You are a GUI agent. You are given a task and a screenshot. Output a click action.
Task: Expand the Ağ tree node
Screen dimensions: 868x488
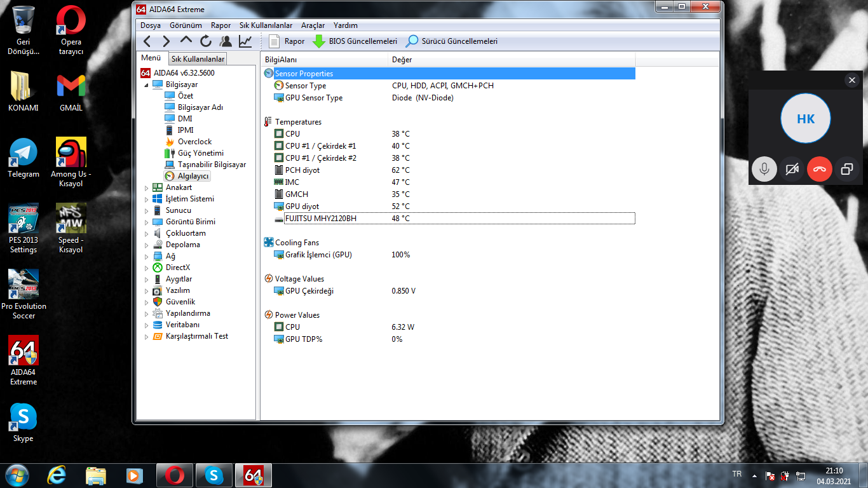[146, 256]
